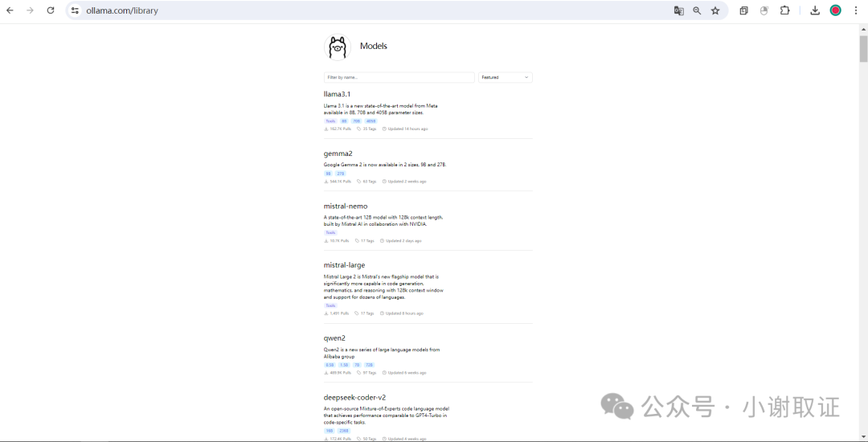Click the Tools tag under mistral-nemo
The height and width of the screenshot is (442, 868).
tap(330, 233)
